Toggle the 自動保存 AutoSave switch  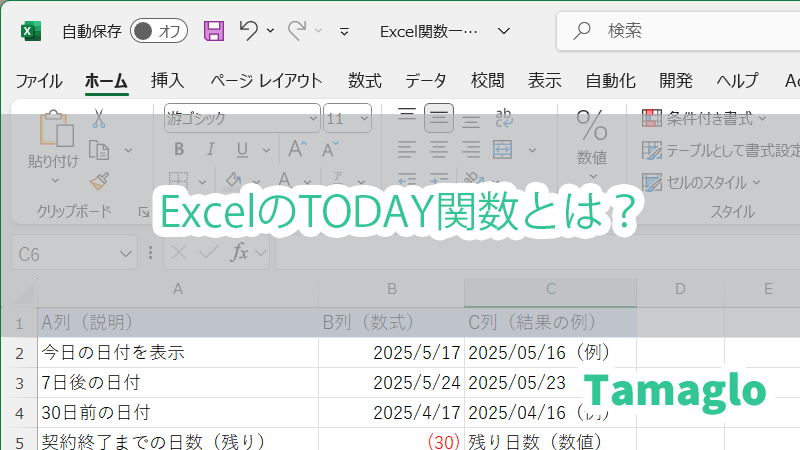click(x=158, y=31)
